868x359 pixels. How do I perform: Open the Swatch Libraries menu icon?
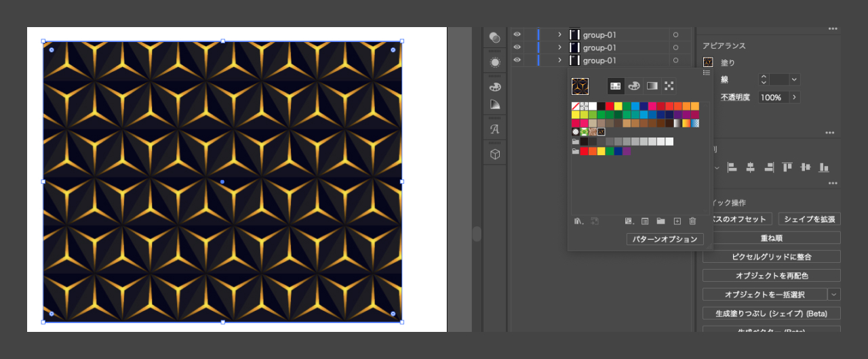click(x=578, y=221)
